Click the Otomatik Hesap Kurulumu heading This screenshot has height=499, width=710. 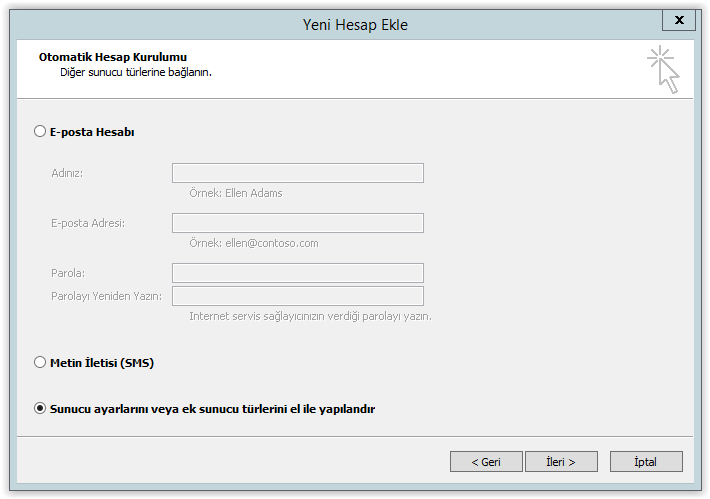(113, 57)
